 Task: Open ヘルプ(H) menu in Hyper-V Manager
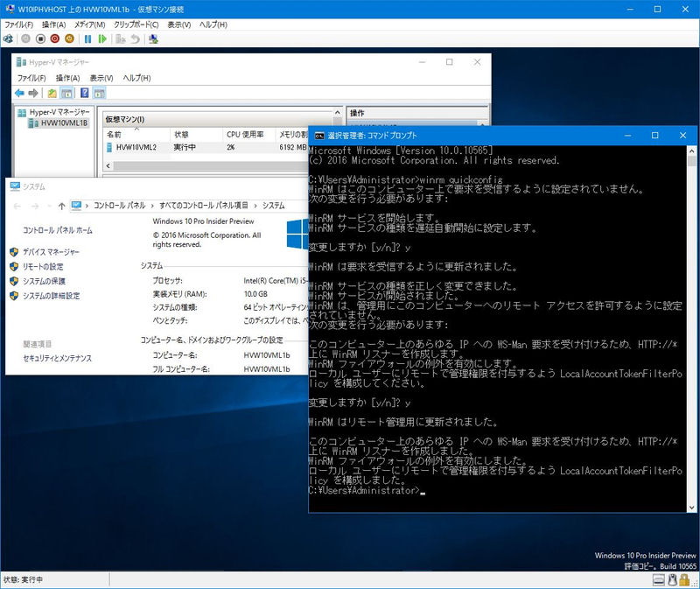[x=137, y=78]
